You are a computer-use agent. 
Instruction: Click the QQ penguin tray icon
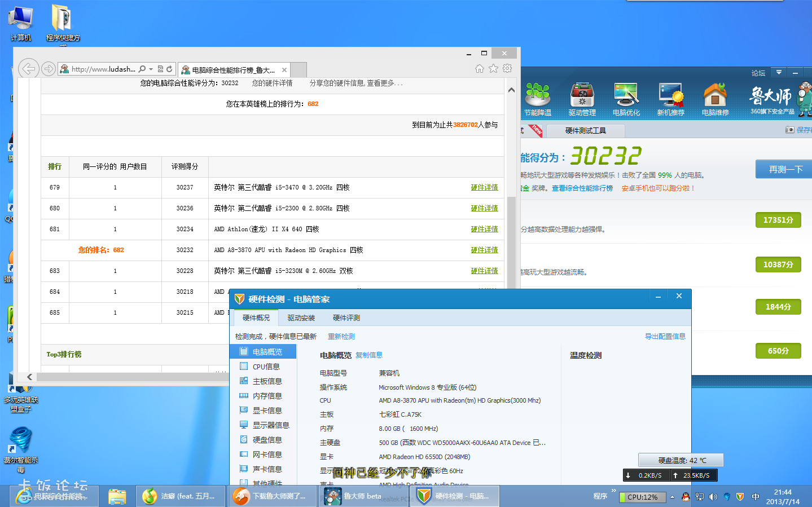[686, 497]
